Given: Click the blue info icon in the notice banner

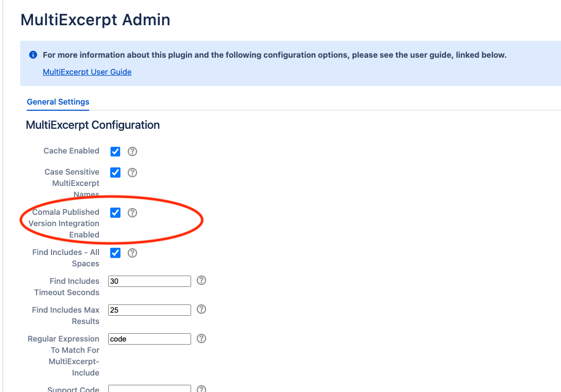Looking at the screenshot, I should (32, 55).
